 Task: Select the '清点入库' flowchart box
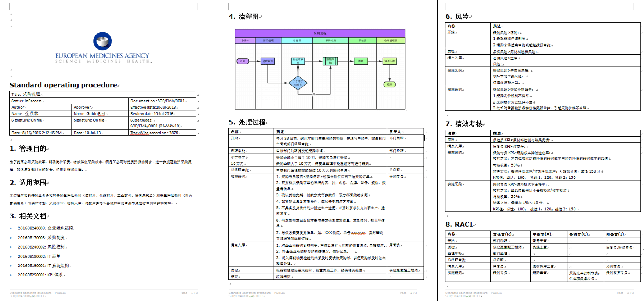pyautogui.click(x=390, y=61)
